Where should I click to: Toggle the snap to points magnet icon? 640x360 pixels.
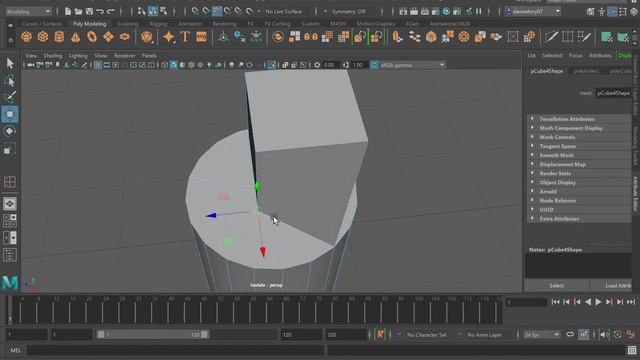(217, 11)
